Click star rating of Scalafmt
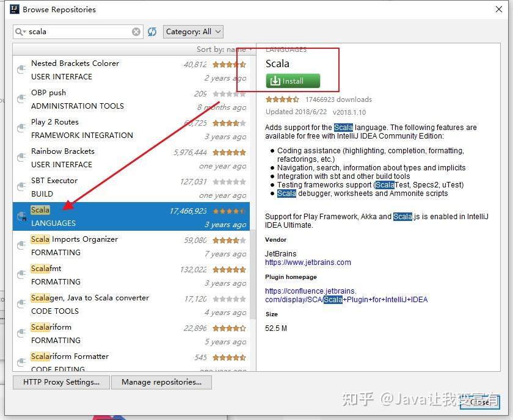Image resolution: width=513 pixels, height=420 pixels. 229,270
